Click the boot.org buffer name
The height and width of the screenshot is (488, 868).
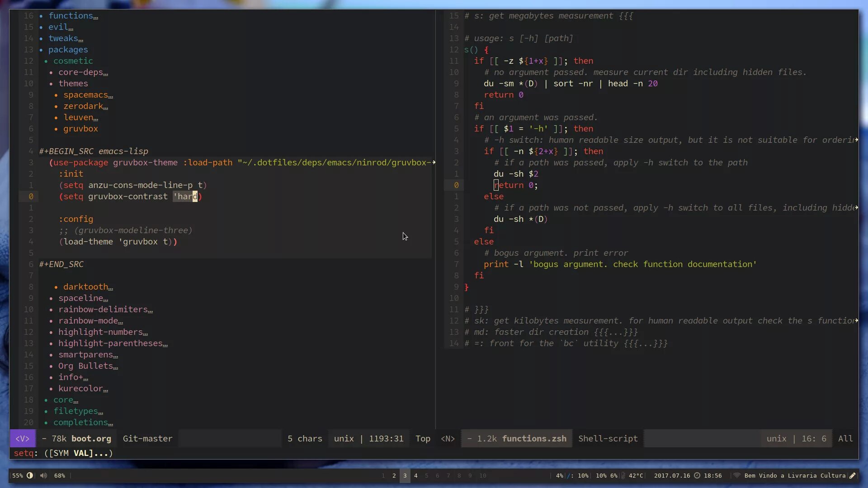91,439
